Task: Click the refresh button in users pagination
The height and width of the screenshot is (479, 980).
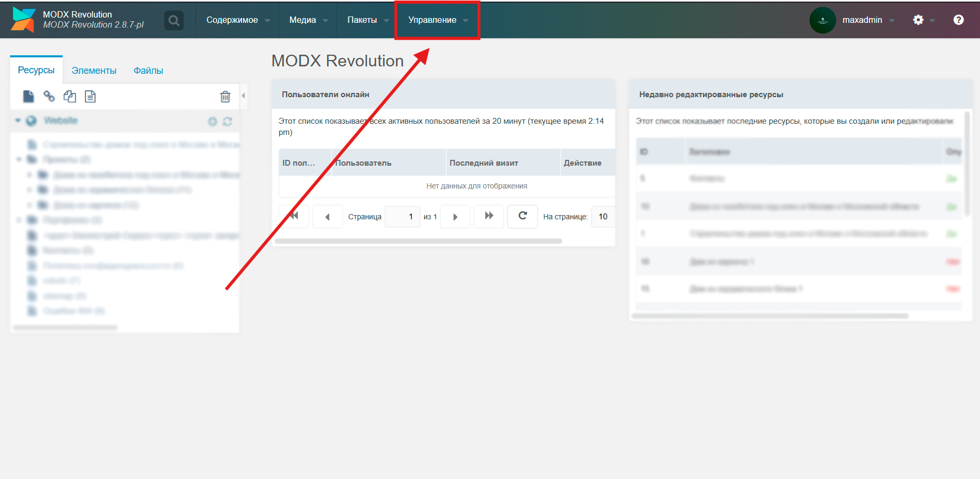Action: coord(522,216)
